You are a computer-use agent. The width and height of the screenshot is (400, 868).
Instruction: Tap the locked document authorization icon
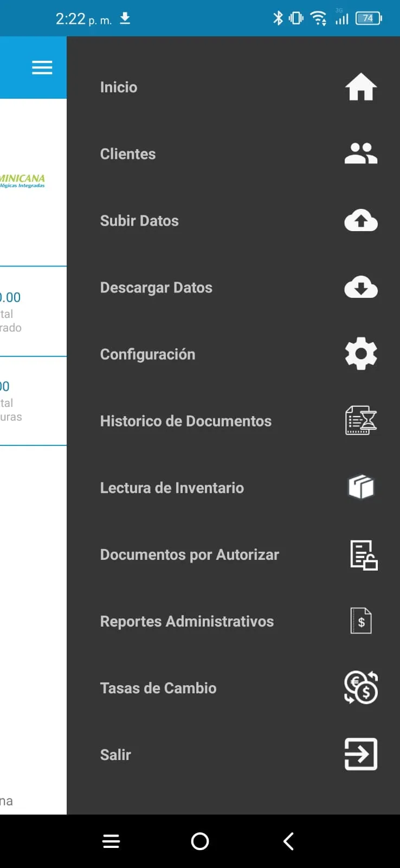pos(363,555)
